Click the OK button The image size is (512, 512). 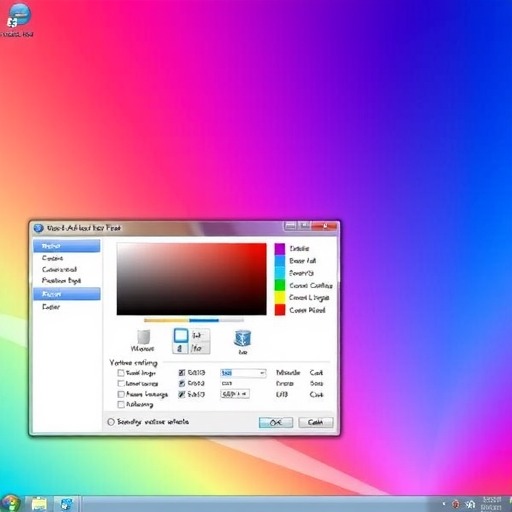coord(276,422)
